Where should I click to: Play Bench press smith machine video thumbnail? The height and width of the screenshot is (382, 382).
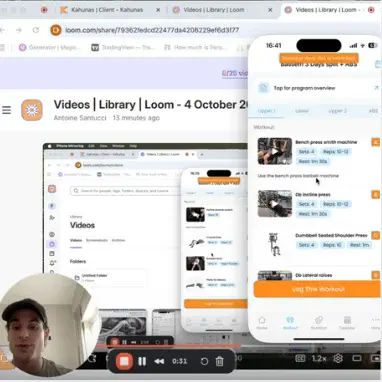click(275, 151)
